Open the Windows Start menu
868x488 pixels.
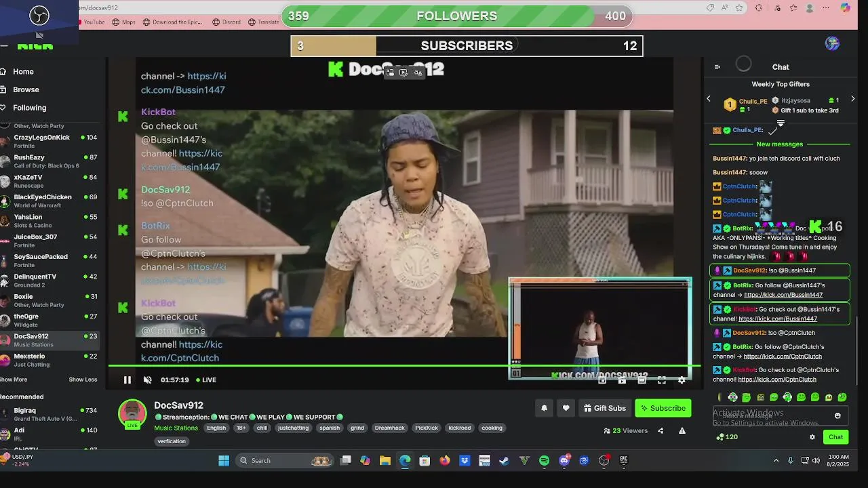[x=224, y=461]
